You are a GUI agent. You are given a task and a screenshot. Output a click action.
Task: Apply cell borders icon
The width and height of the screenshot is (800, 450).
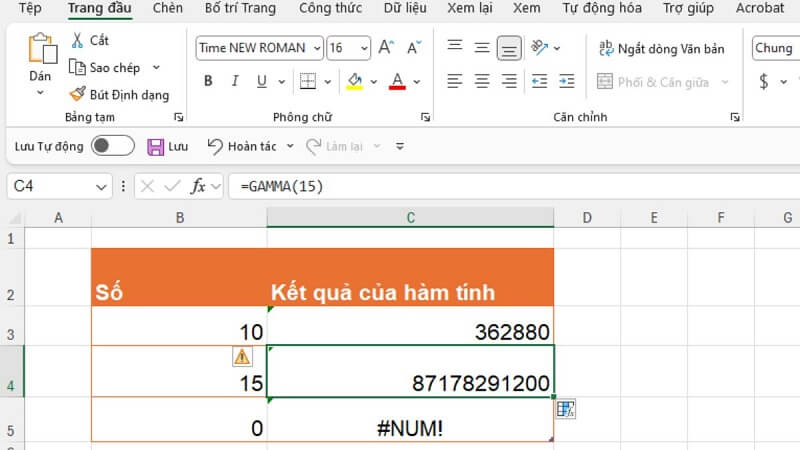(308, 81)
